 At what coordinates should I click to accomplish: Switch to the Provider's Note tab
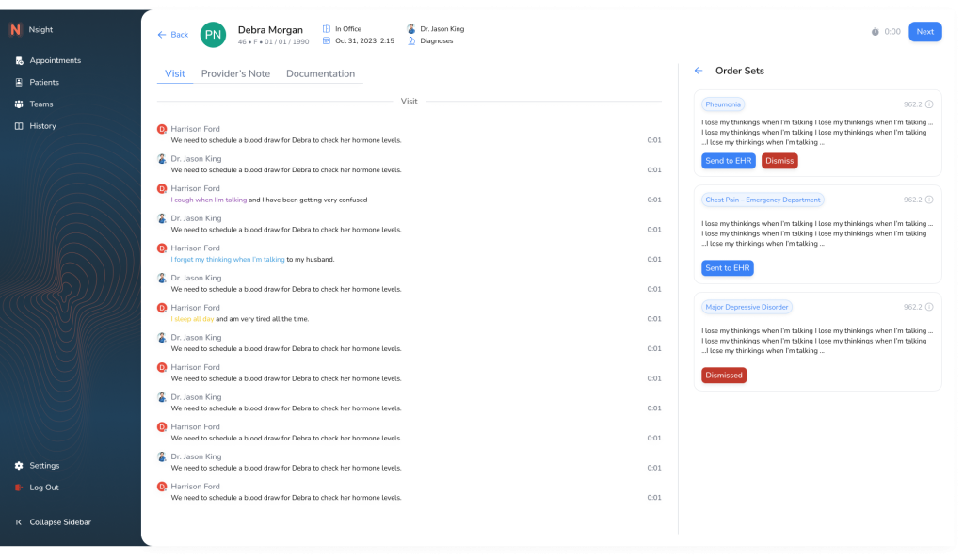tap(235, 74)
